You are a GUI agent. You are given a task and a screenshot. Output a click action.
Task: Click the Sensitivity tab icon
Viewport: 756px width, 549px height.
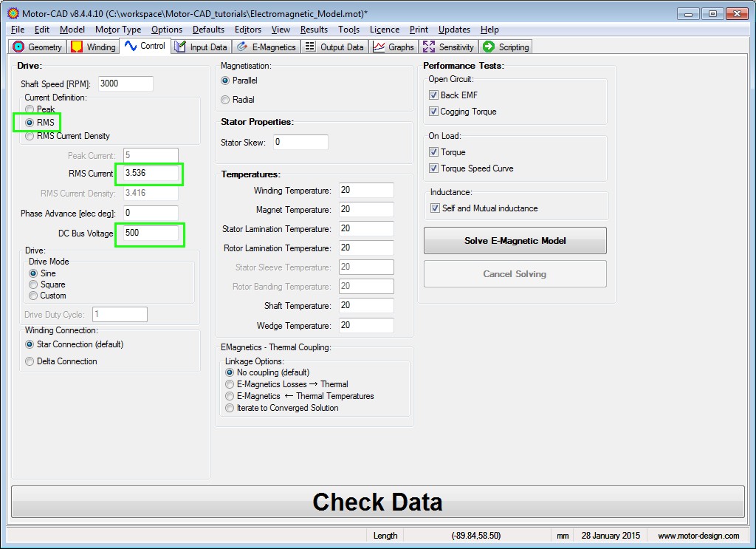(429, 47)
